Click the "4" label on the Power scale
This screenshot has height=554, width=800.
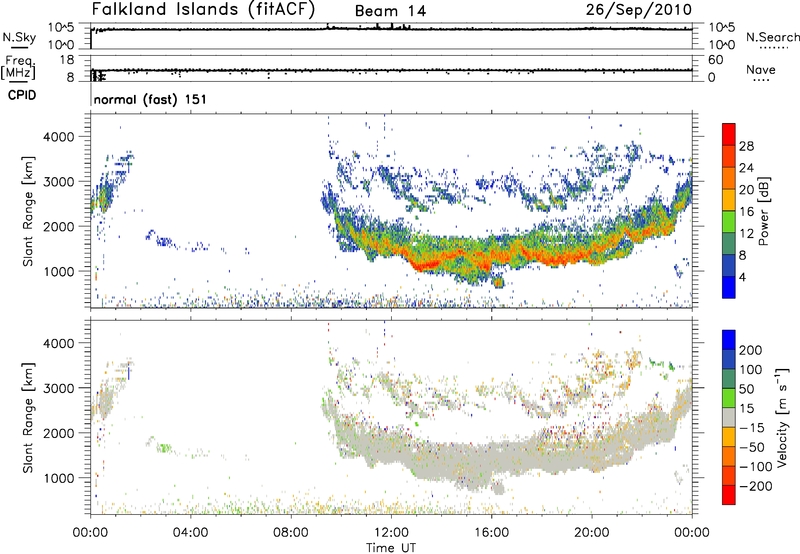(x=742, y=277)
